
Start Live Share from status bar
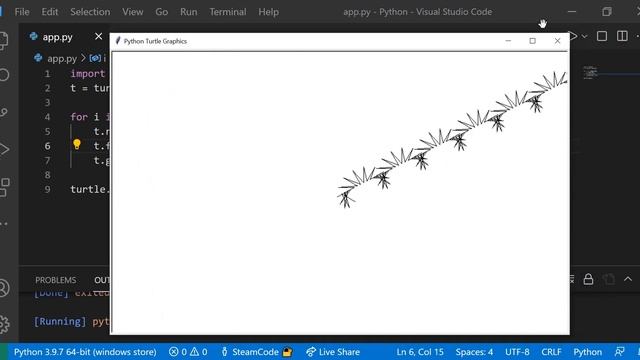coord(333,352)
